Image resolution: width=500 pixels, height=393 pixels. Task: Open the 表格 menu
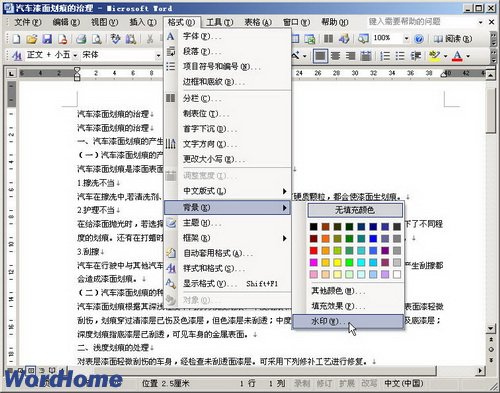click(258, 22)
